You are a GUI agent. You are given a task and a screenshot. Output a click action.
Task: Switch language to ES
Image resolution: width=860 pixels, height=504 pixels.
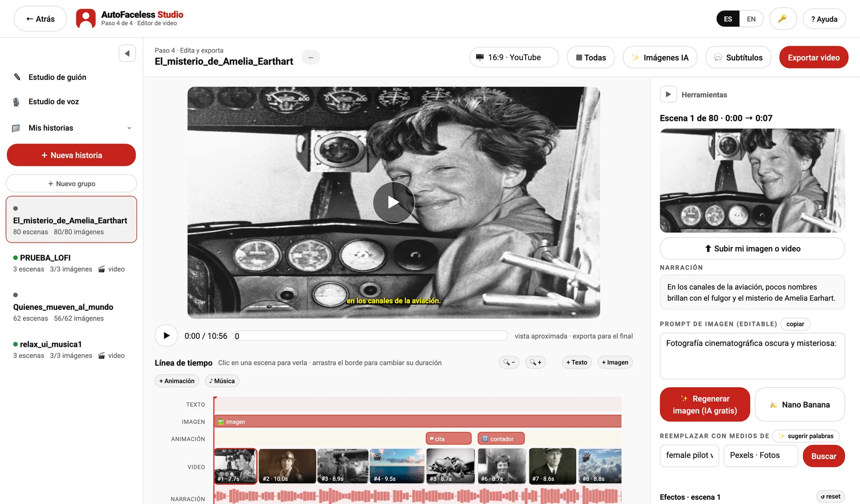pyautogui.click(x=728, y=19)
